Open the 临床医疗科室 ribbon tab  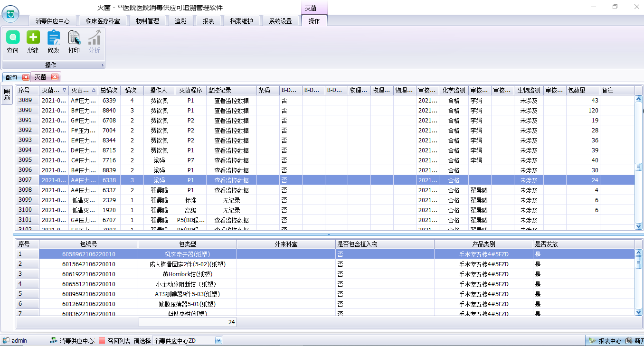point(103,21)
